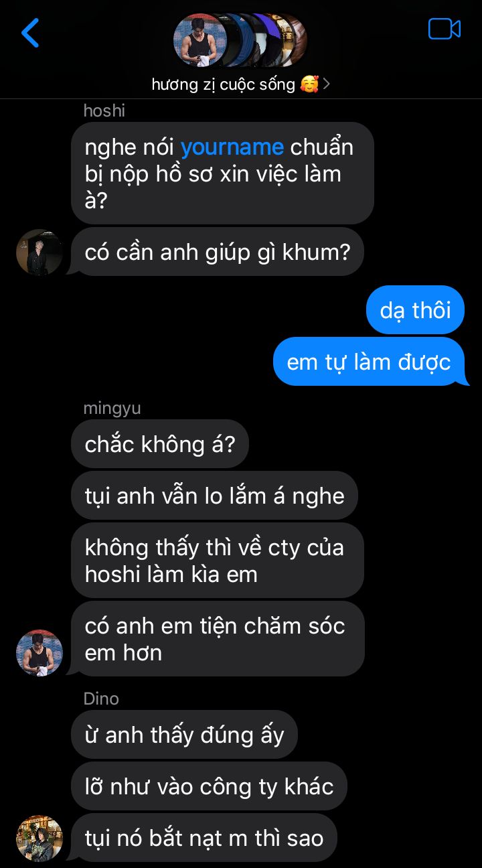
Task: Tap Dino's profile avatar
Action: (x=39, y=839)
